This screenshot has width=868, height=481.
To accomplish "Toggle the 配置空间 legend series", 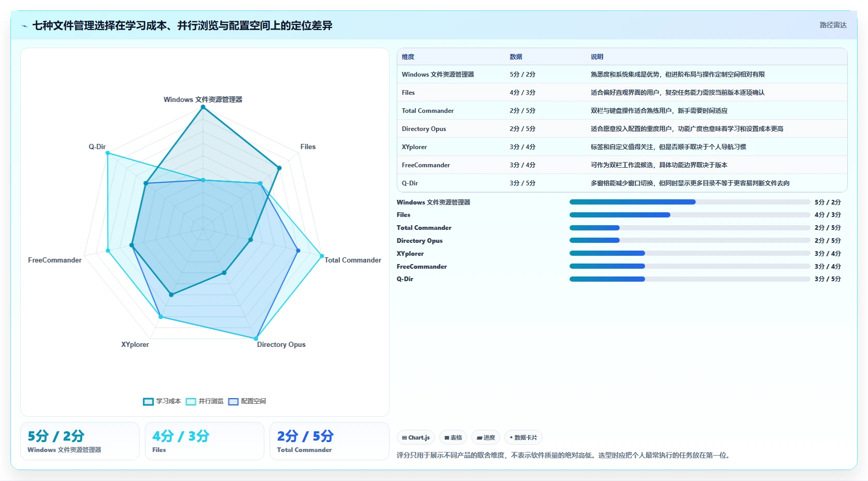I will tap(247, 401).
